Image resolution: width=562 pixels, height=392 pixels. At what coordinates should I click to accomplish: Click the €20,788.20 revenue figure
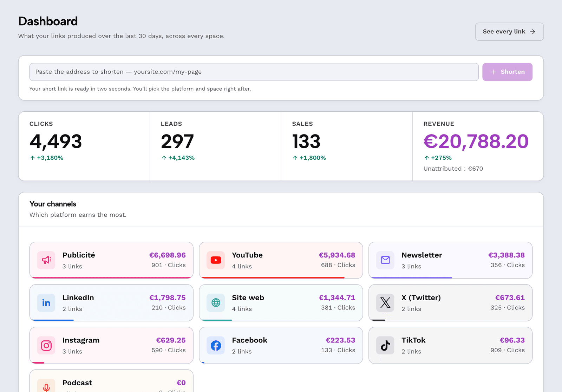476,142
